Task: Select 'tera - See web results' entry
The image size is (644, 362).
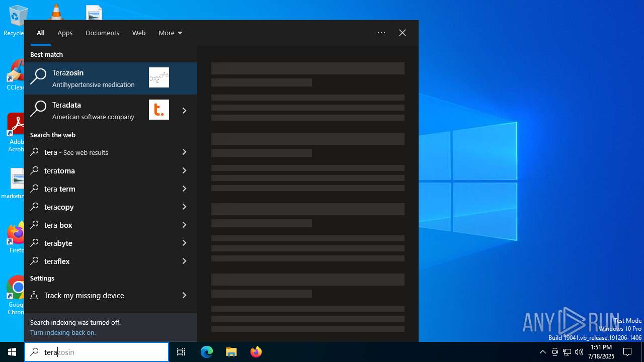Action: click(x=98, y=152)
